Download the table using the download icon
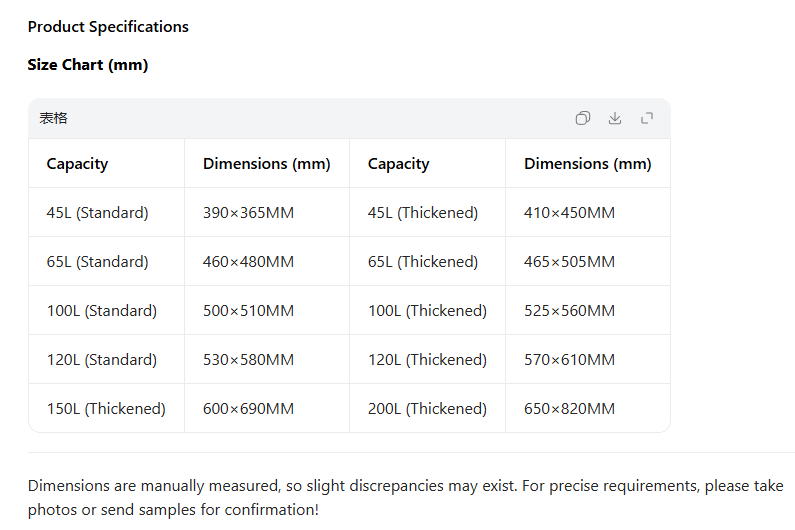 click(615, 118)
